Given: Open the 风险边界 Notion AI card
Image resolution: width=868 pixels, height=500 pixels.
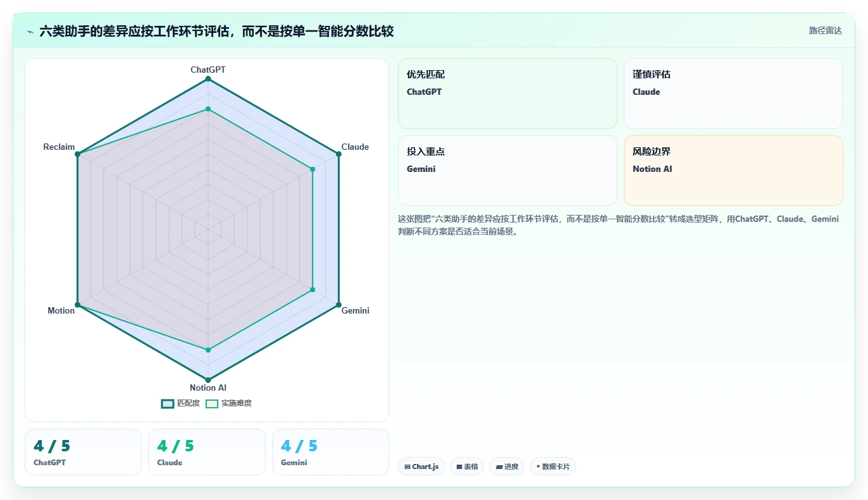Looking at the screenshot, I should pos(733,171).
